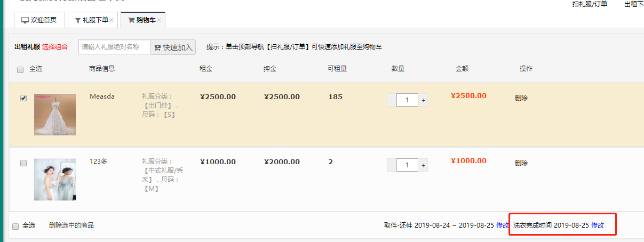Viewport: 644px width, 242px height.
Task: Modify the 取件-还件 date range
Action: tap(503, 225)
